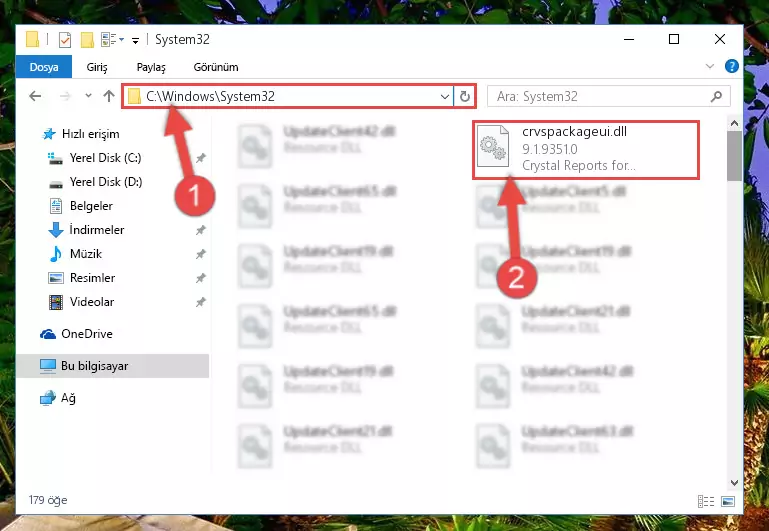Click the address bar path C:\Windows\System32
The height and width of the screenshot is (531, 769).
point(210,97)
